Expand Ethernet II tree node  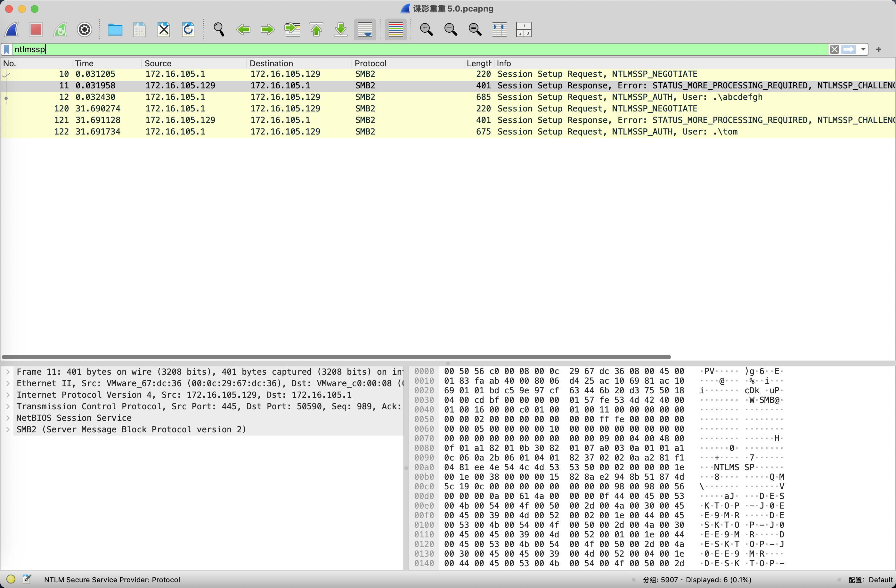coord(8,383)
